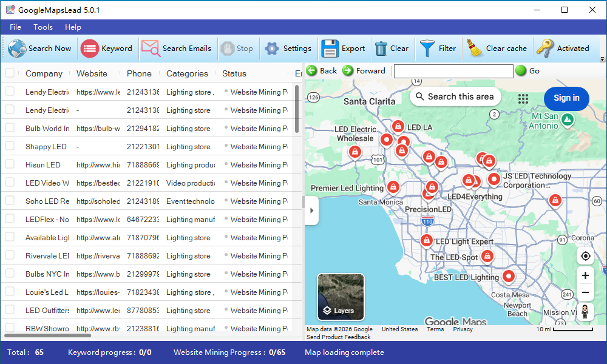Viewport: 607px width, 364px height.
Task: Open the Privacy link on map
Action: point(463,329)
